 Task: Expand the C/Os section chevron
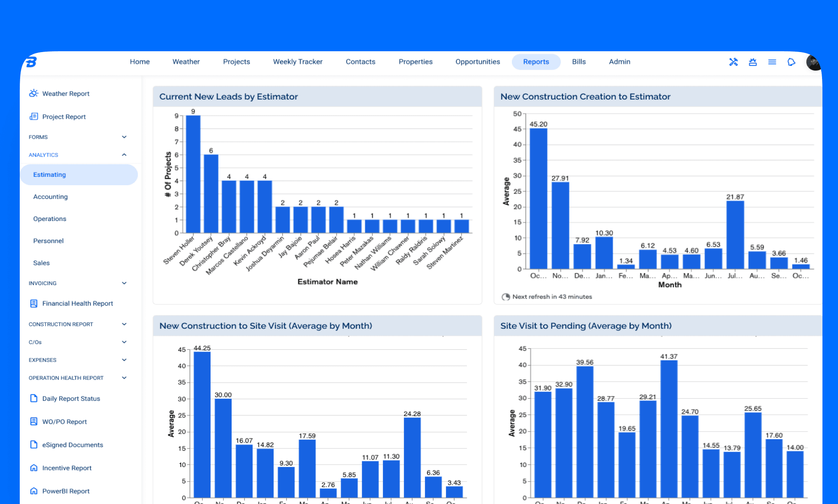(124, 342)
